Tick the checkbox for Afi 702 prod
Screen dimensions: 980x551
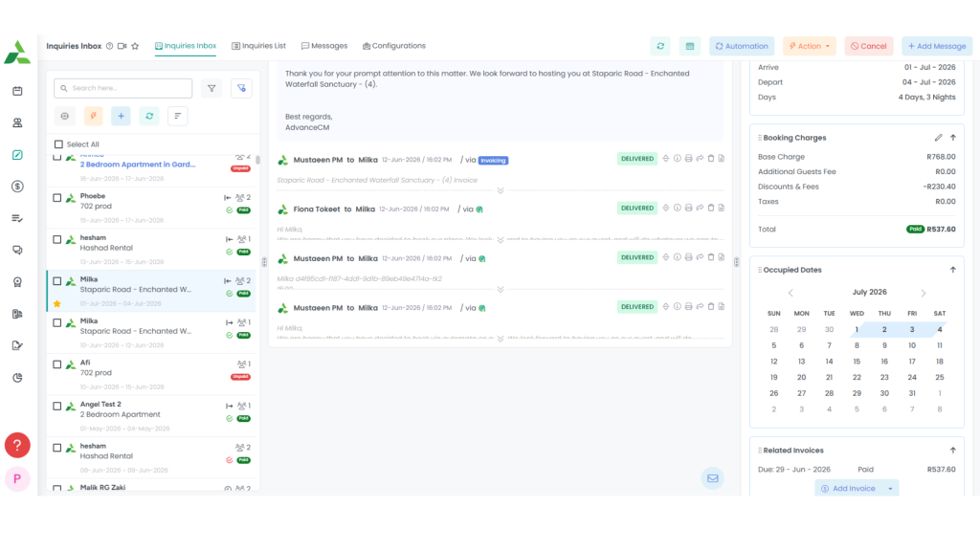coord(56,364)
